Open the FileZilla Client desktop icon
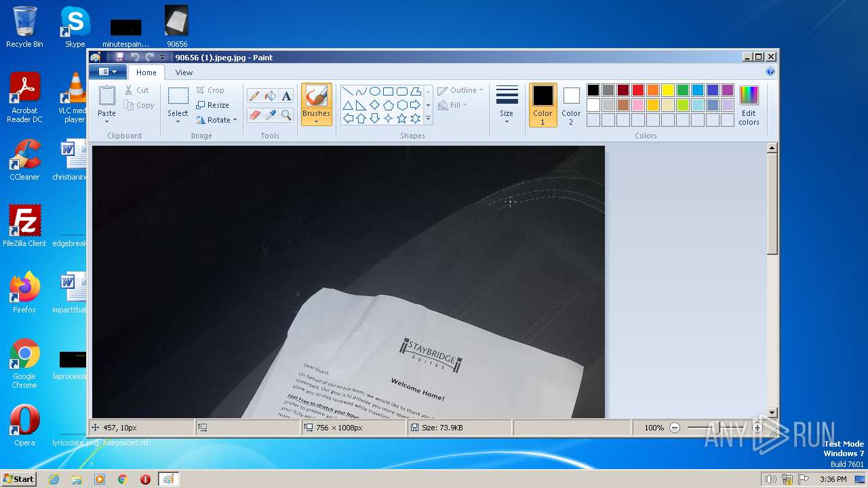The image size is (868, 488). tap(24, 226)
